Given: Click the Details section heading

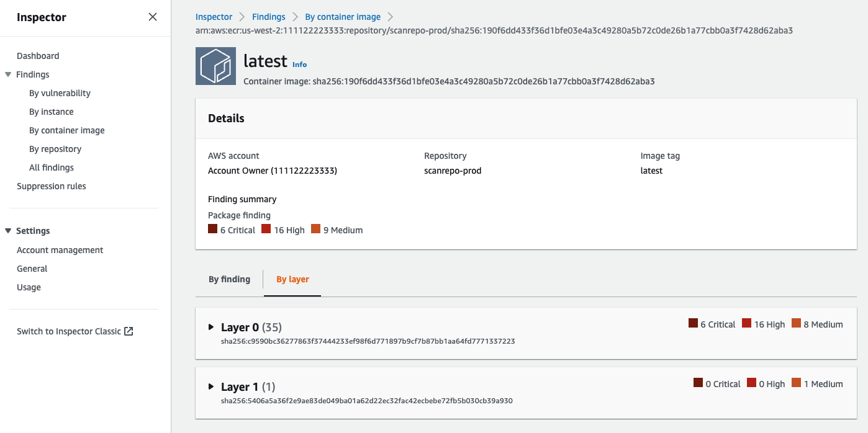Looking at the screenshot, I should (226, 118).
